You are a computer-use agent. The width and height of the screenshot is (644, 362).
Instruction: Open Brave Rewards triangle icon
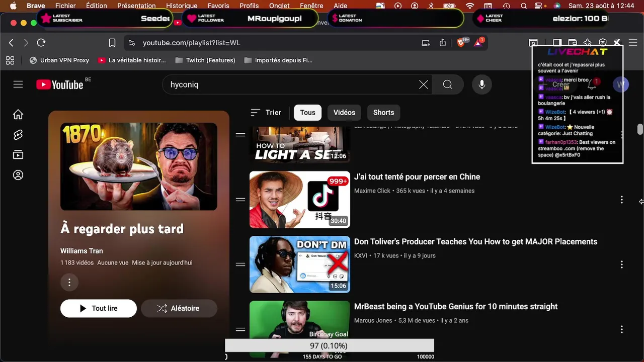[478, 43]
